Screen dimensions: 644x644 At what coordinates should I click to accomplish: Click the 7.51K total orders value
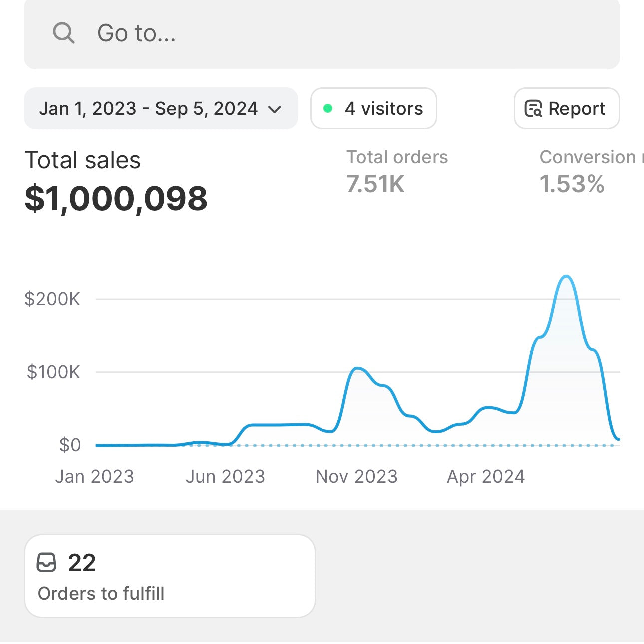pos(375,184)
